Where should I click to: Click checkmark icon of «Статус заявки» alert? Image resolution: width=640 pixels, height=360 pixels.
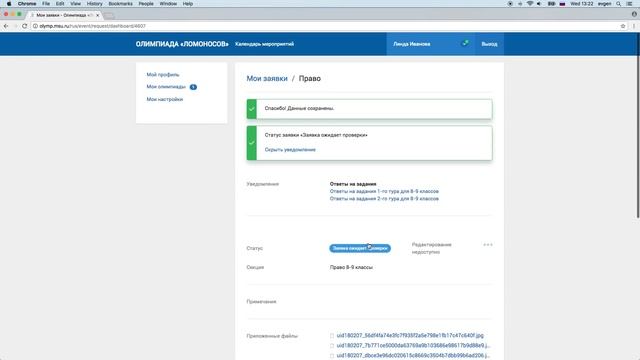[x=251, y=143]
